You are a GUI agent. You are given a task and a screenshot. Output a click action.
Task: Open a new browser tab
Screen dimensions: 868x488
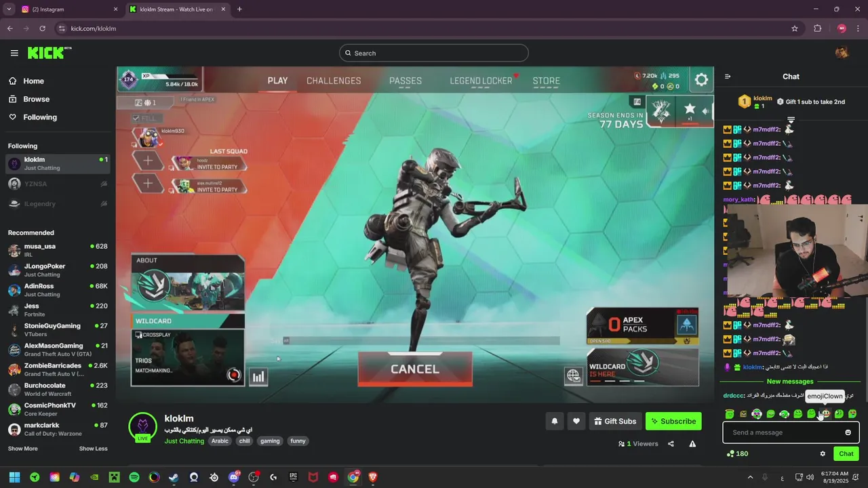coord(239,9)
